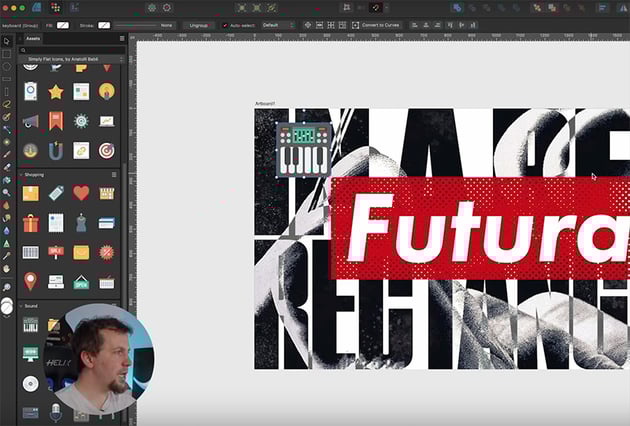Click the map pin Shopping asset
Viewport: 630px width, 426px height.
[x=31, y=281]
